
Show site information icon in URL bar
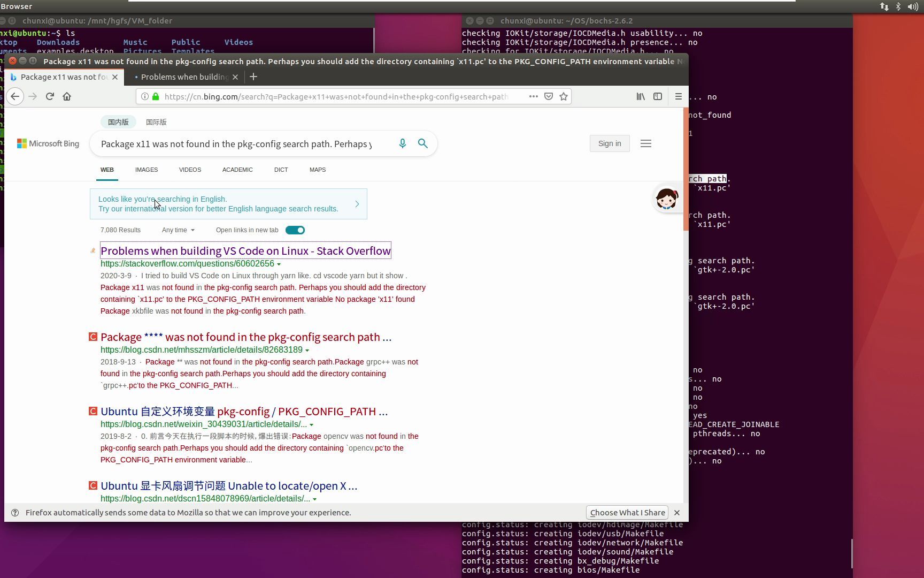pyautogui.click(x=144, y=97)
